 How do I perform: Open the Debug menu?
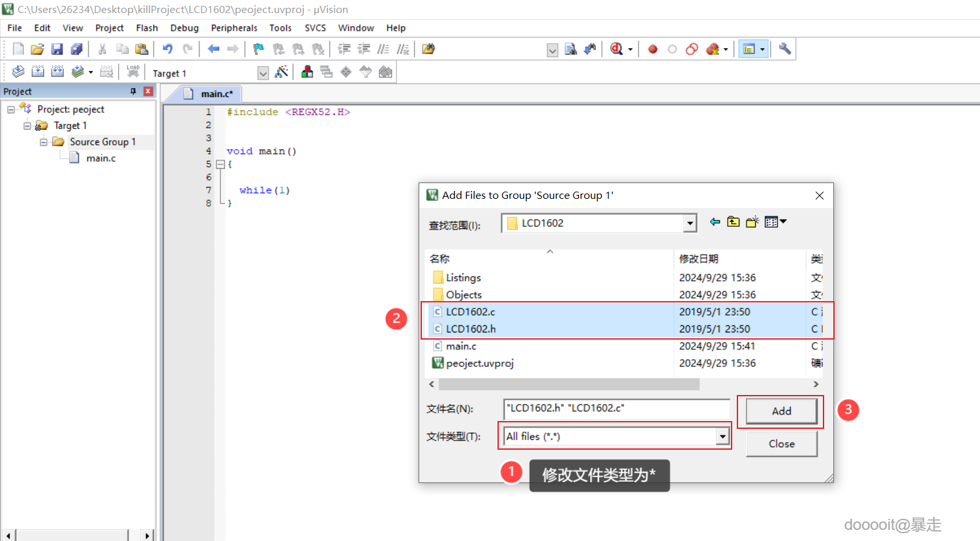(185, 28)
